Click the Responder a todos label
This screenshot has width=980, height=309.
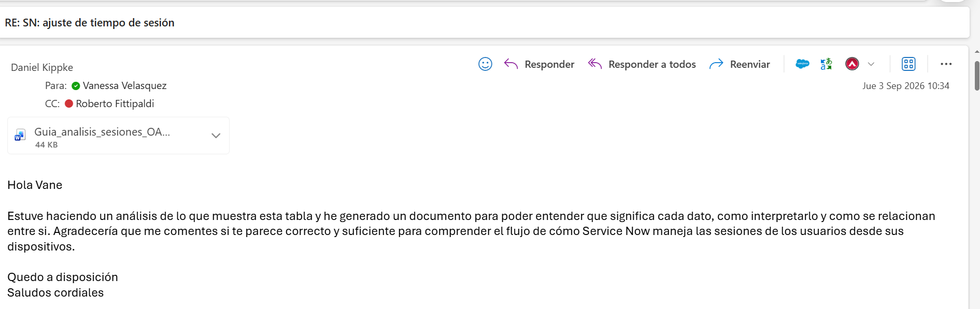tap(652, 64)
